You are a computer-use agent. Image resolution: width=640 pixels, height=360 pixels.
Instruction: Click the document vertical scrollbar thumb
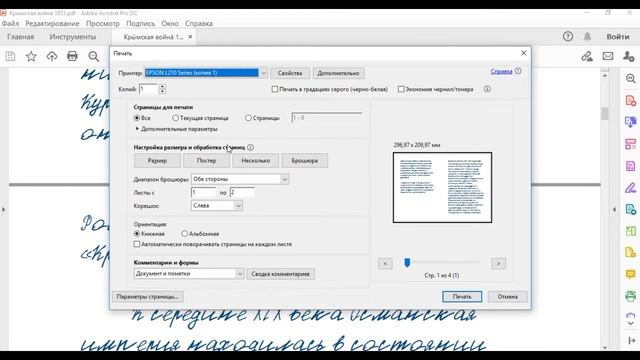pos(604,113)
